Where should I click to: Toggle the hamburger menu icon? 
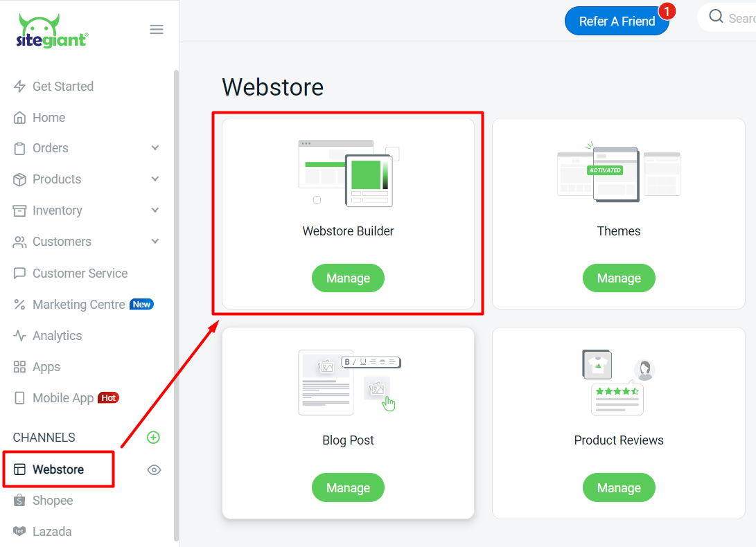tap(157, 29)
